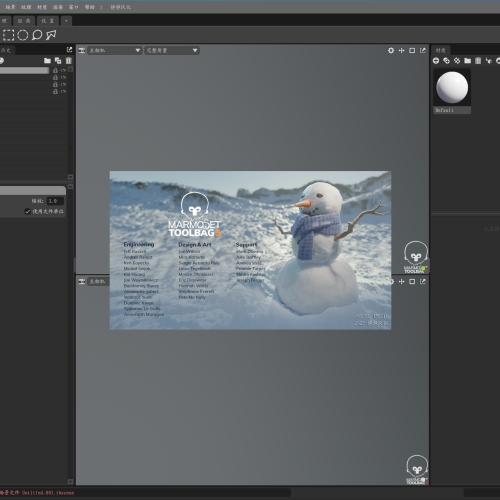Image resolution: width=500 pixels, height=500 pixels.
Task: Open upper viewport settings gear
Action: [x=391, y=50]
